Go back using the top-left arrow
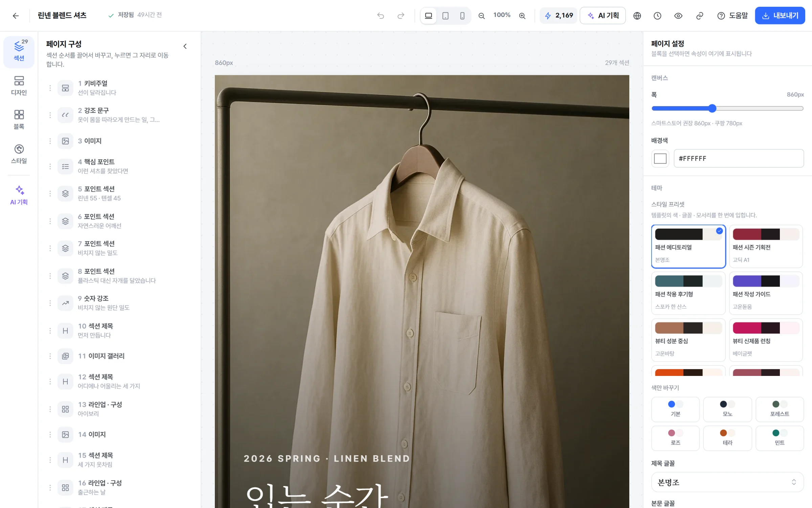The height and width of the screenshot is (508, 812). 16,16
